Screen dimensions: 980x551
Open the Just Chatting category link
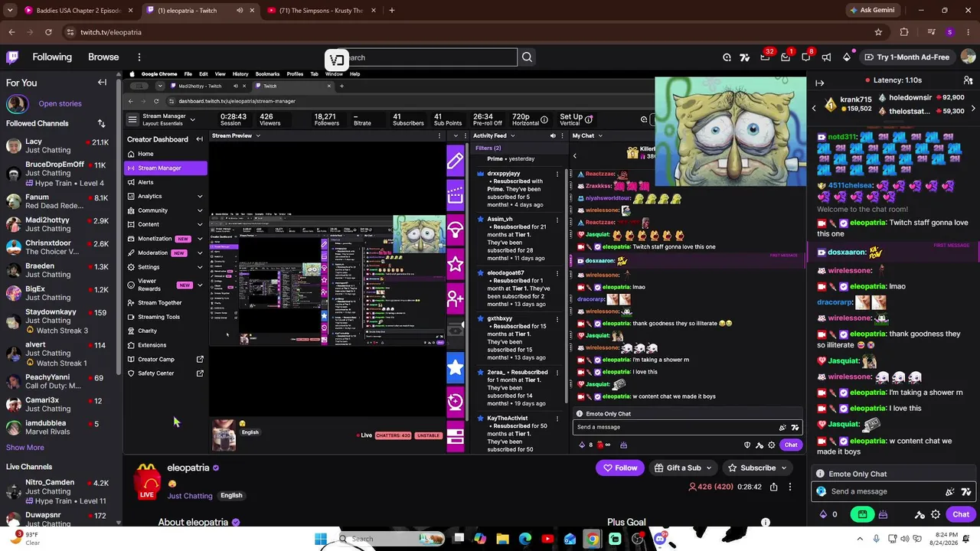190,496
